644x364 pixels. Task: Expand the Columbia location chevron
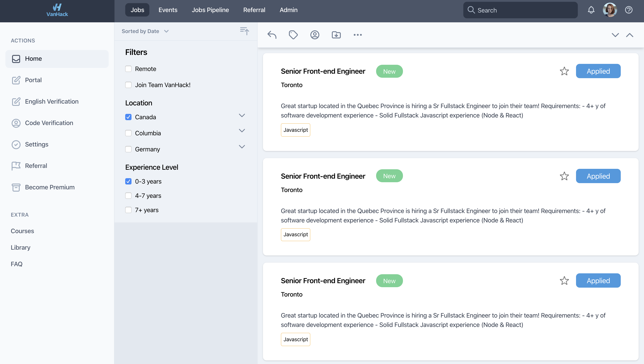click(242, 131)
